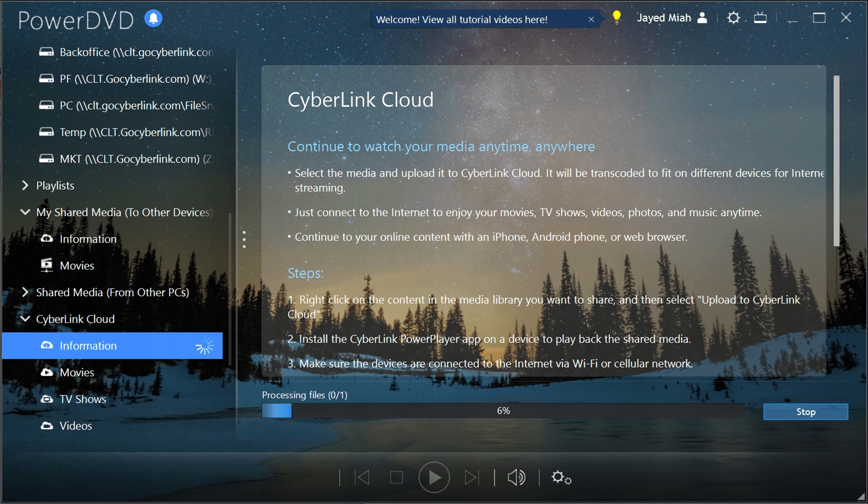Expand the Playlists section
This screenshot has height=504, width=868.
[25, 185]
